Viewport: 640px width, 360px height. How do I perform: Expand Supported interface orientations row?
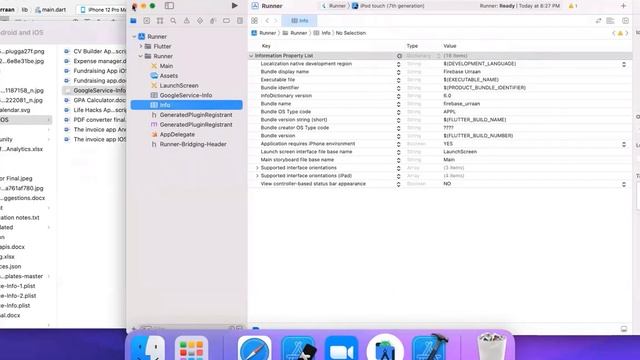[257, 168]
